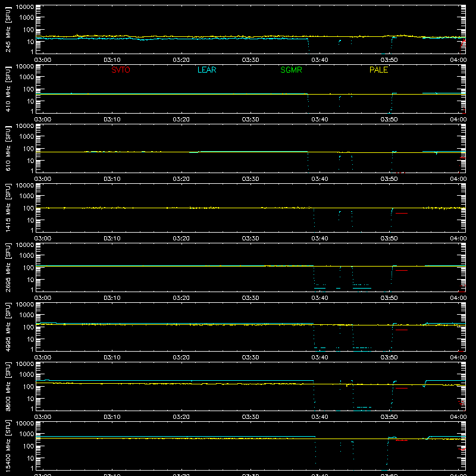Click 03:00 time label under 245 MHz plot
The image size is (476, 476).
[43, 60]
